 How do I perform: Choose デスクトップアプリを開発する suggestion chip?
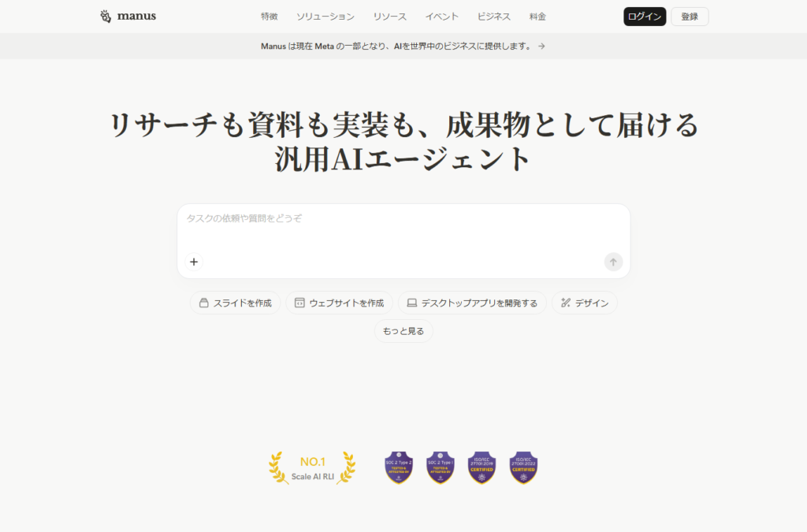[x=472, y=303]
